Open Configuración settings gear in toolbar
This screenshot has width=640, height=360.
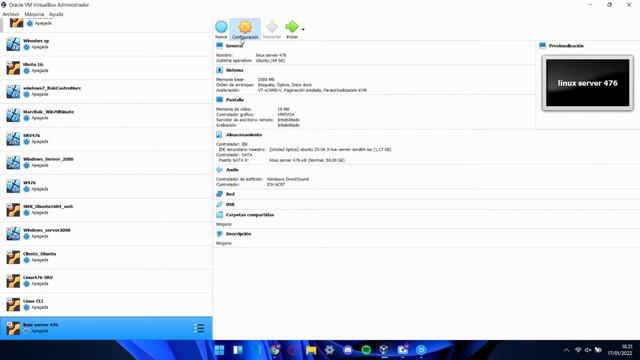point(245,29)
